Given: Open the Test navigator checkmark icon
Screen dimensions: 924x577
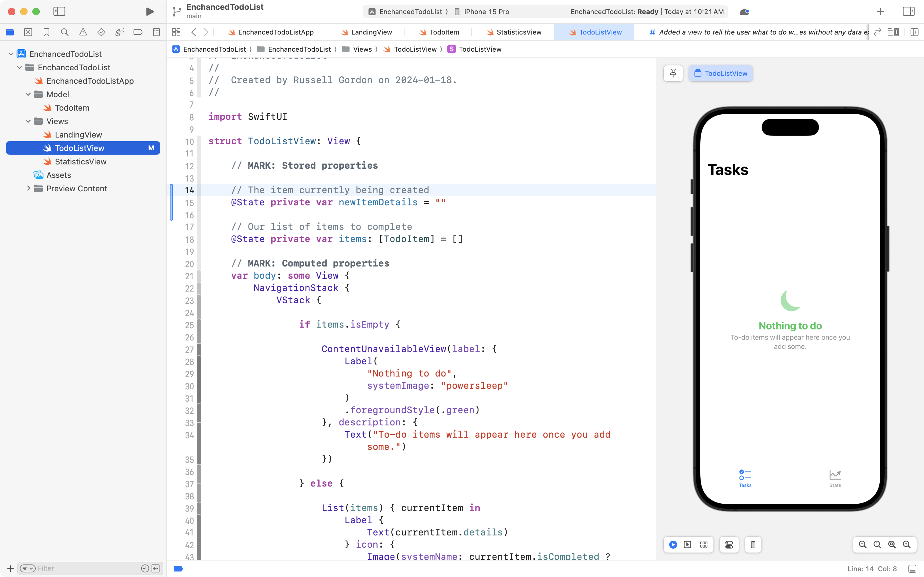Looking at the screenshot, I should pyautogui.click(x=101, y=32).
